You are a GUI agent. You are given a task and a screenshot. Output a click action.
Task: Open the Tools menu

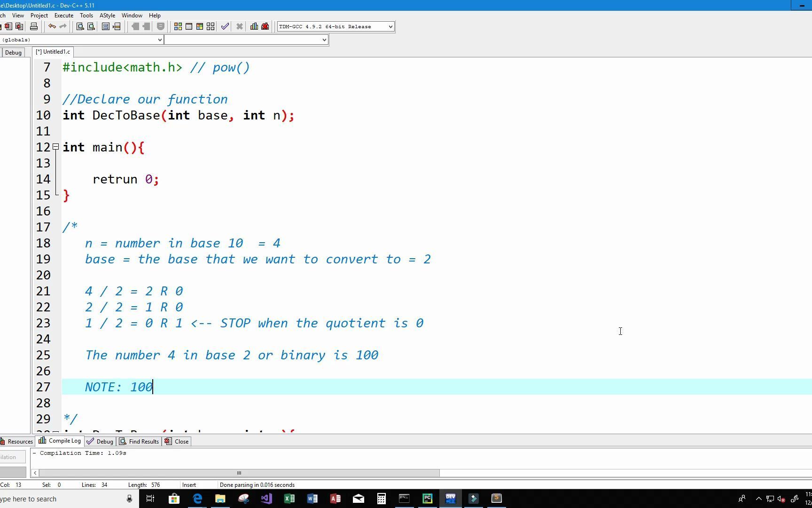click(x=86, y=16)
